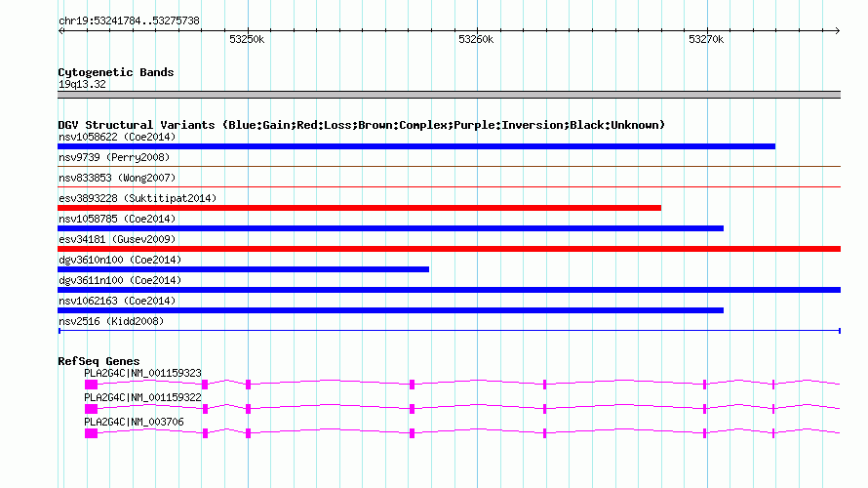Click the nsv1058622 (Coe2014) label
The height and width of the screenshot is (488, 868).
tap(117, 137)
